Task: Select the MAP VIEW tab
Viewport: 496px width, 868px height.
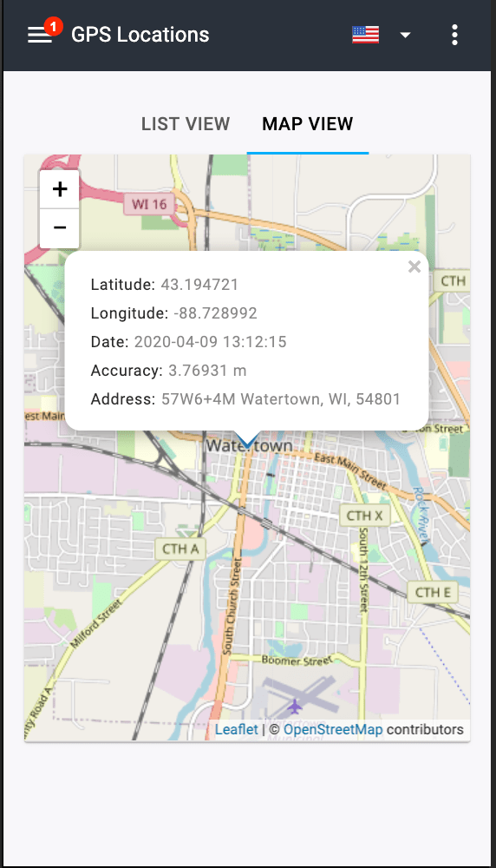Action: (308, 124)
